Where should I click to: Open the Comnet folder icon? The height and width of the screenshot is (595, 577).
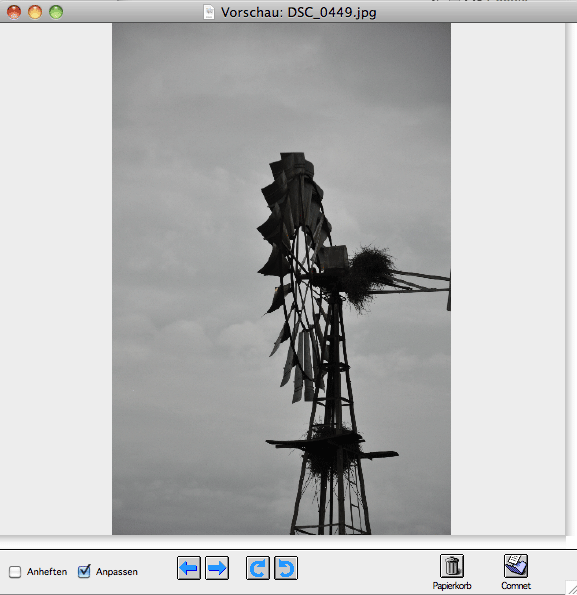tap(516, 566)
